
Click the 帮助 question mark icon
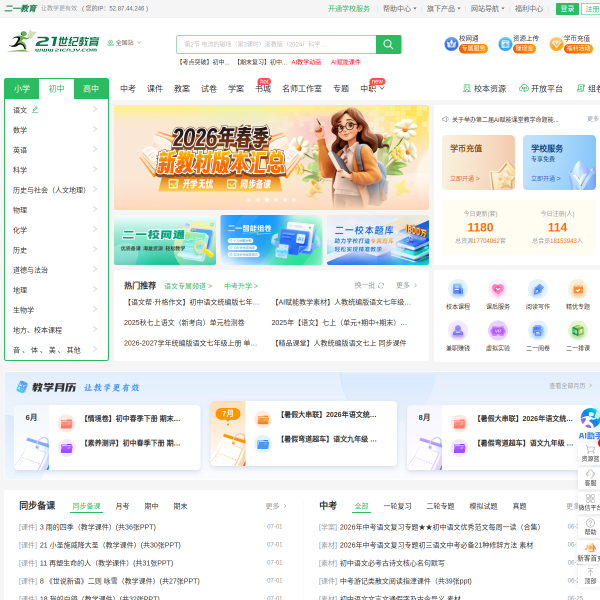[x=590, y=523]
